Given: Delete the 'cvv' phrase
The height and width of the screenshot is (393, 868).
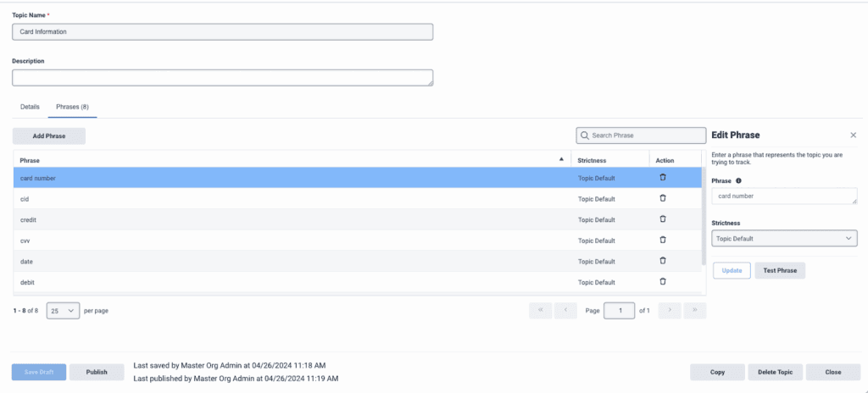Looking at the screenshot, I should (663, 241).
